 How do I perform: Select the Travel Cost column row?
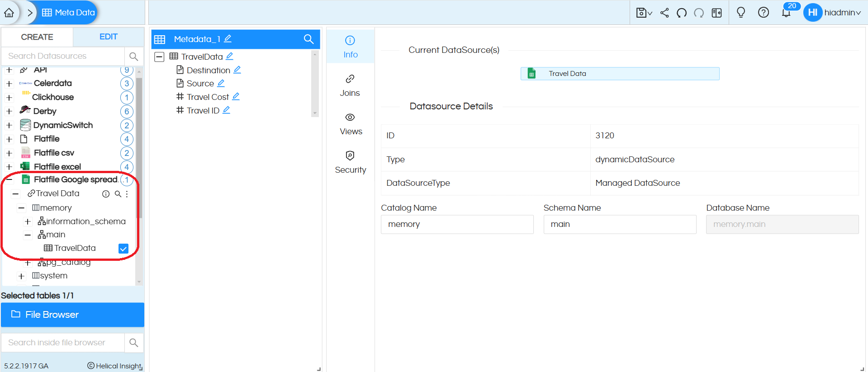(208, 97)
